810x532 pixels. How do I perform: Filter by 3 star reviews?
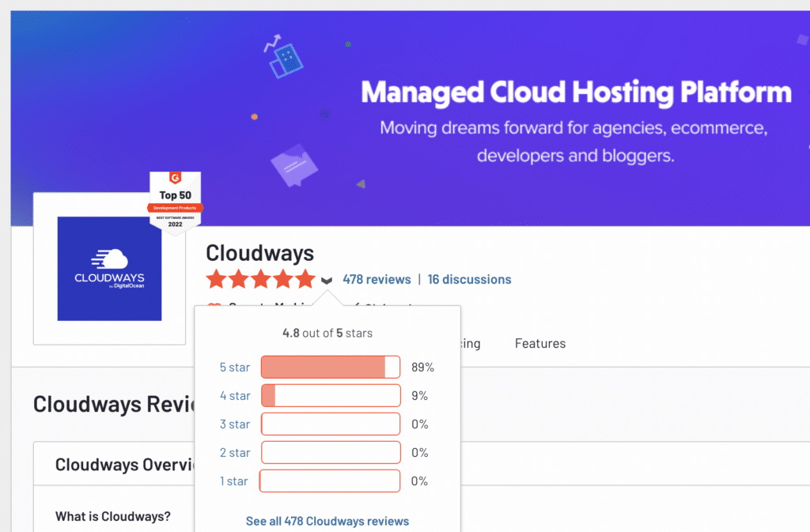pos(234,424)
